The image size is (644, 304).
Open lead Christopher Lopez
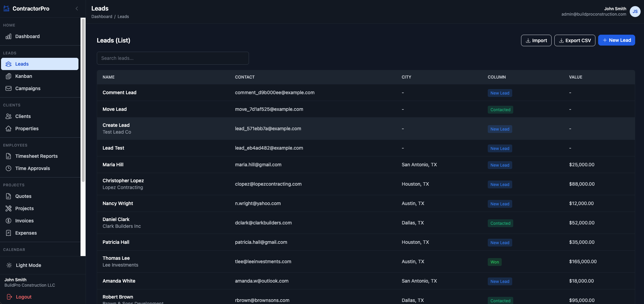[123, 181]
